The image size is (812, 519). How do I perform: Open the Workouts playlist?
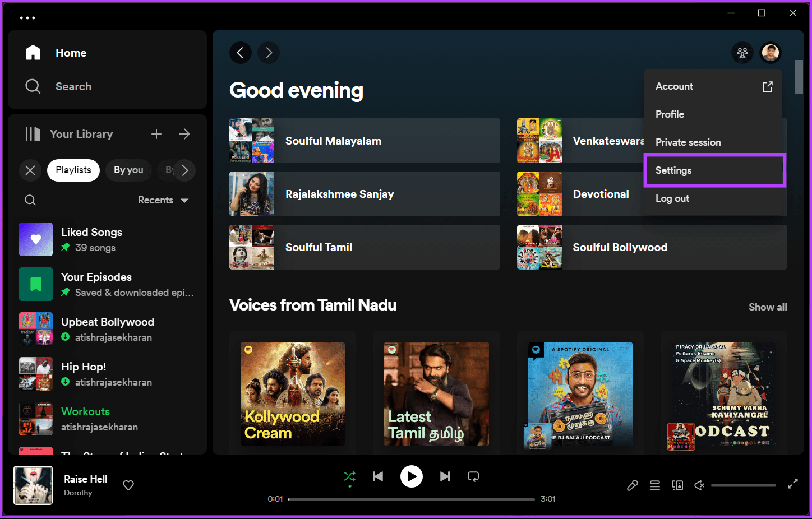[x=107, y=419]
